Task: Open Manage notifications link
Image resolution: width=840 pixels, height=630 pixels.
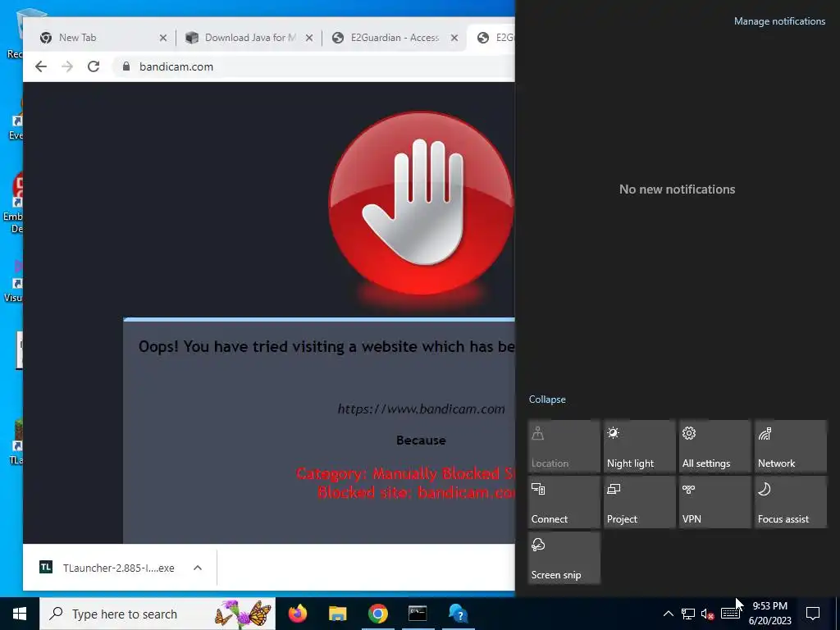Action: tap(779, 21)
